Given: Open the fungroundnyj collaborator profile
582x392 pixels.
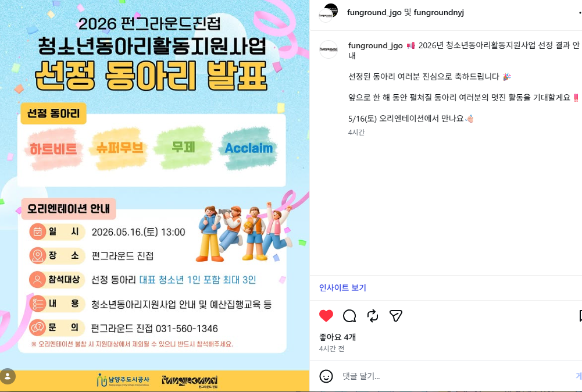Looking at the screenshot, I should click(439, 12).
